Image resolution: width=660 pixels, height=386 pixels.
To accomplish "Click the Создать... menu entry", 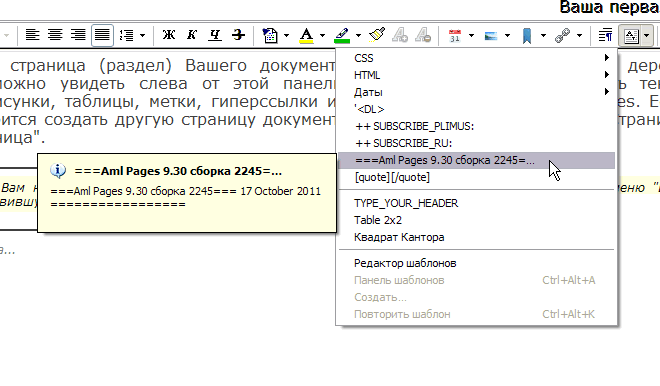I will click(477, 297).
